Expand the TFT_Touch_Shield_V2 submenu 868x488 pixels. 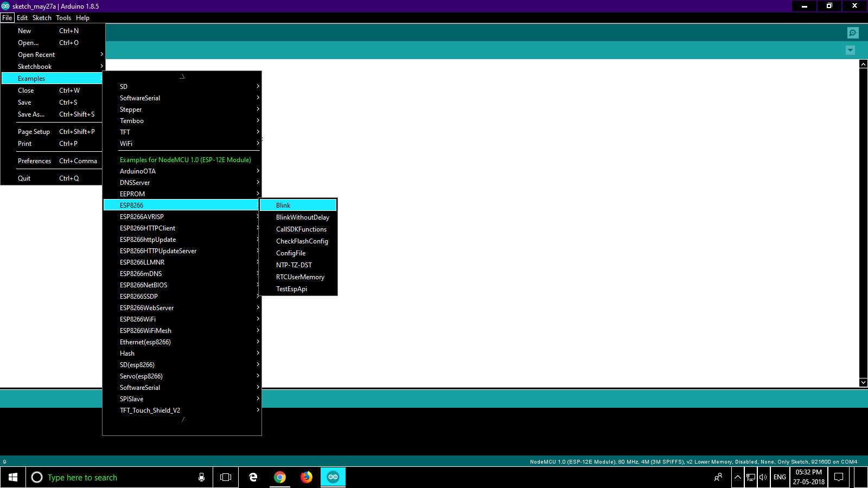tap(182, 410)
